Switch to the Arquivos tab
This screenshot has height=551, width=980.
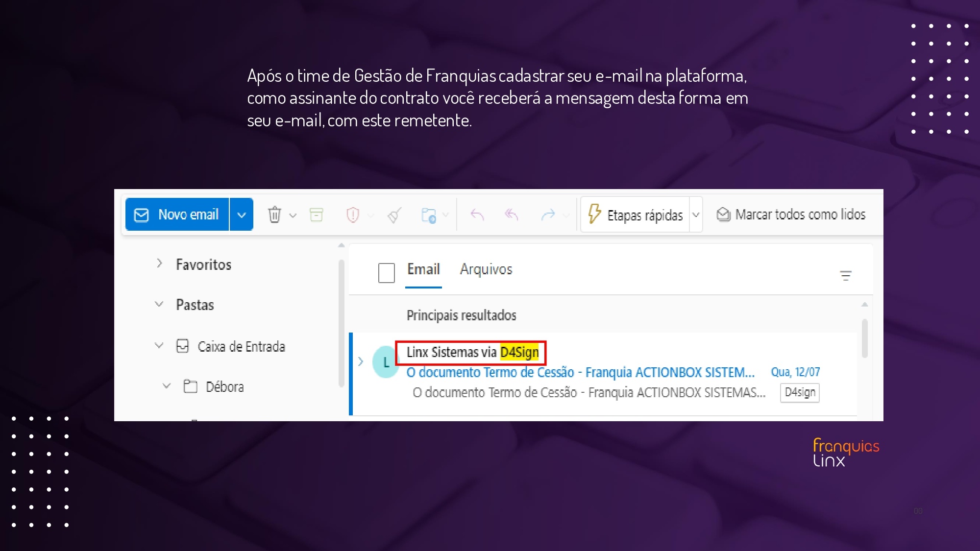[486, 269]
